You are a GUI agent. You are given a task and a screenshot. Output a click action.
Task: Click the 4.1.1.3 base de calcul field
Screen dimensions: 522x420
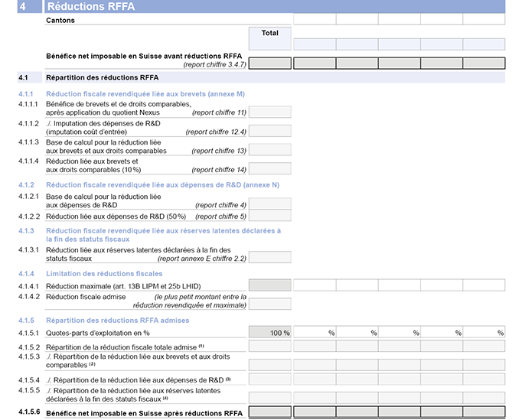tap(269, 150)
